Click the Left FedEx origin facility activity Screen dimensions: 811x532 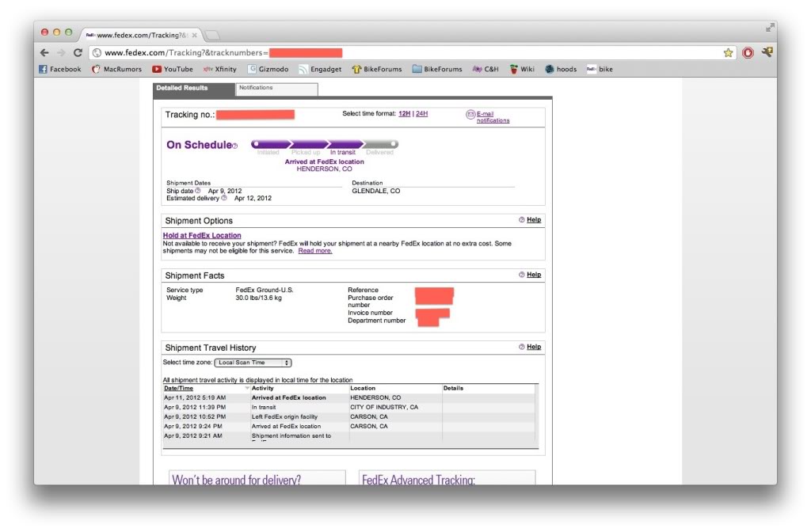(284, 416)
